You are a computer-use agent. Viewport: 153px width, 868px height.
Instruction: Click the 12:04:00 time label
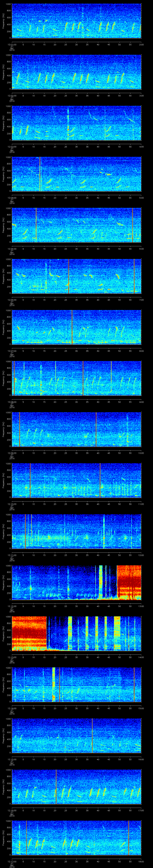[12, 198]
